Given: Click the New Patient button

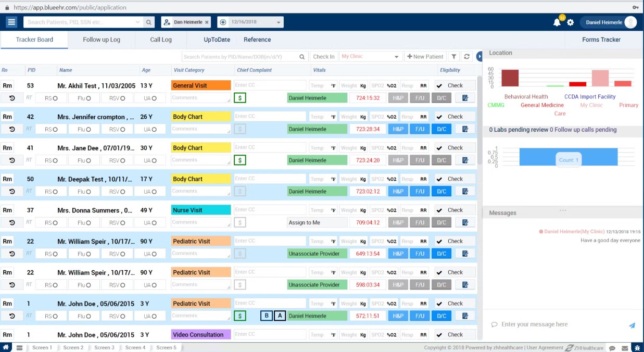Looking at the screenshot, I should 425,57.
